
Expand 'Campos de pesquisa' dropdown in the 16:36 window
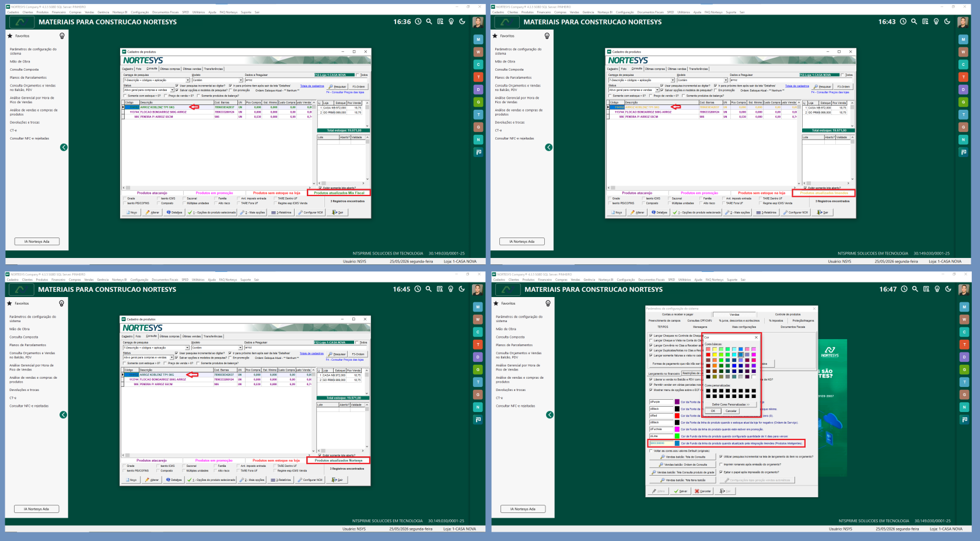pos(188,80)
